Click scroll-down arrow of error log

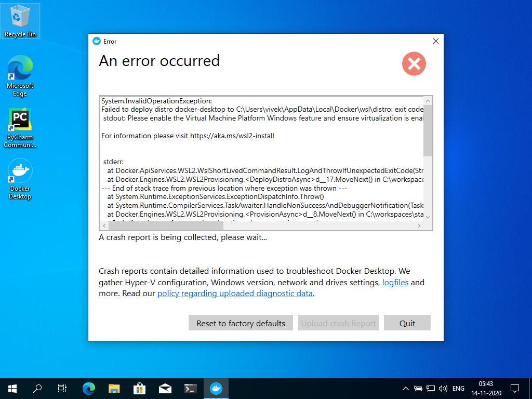click(428, 217)
